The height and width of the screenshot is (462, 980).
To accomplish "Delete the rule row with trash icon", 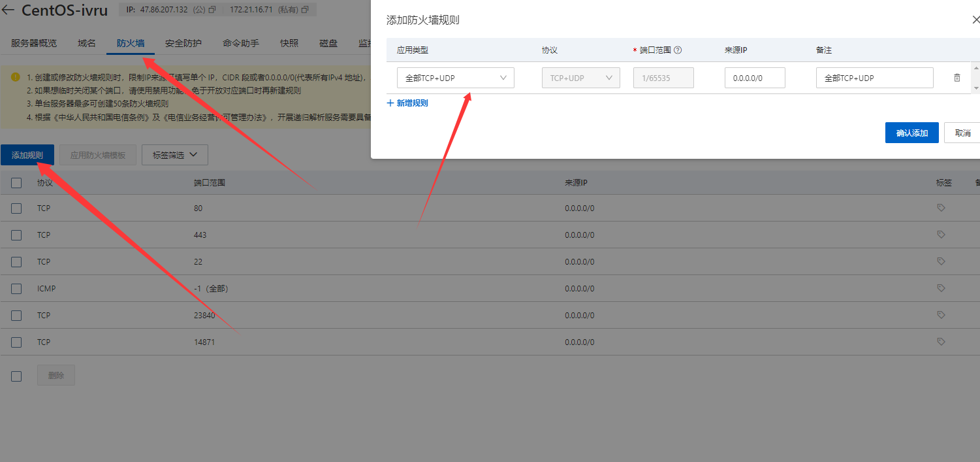I will click(x=957, y=78).
